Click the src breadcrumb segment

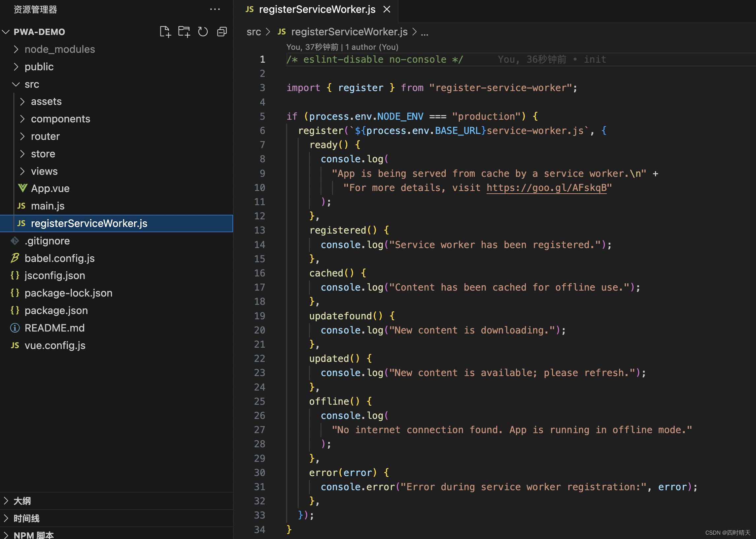coord(254,32)
